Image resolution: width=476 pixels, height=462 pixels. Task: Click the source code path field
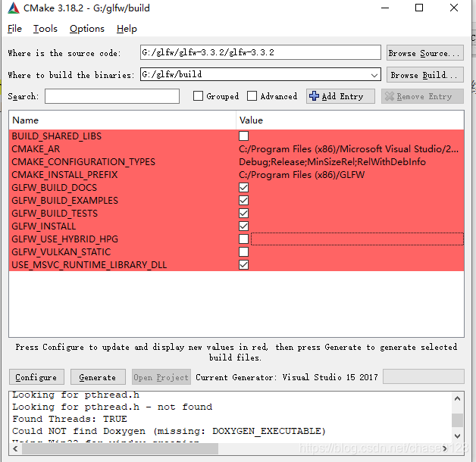261,52
